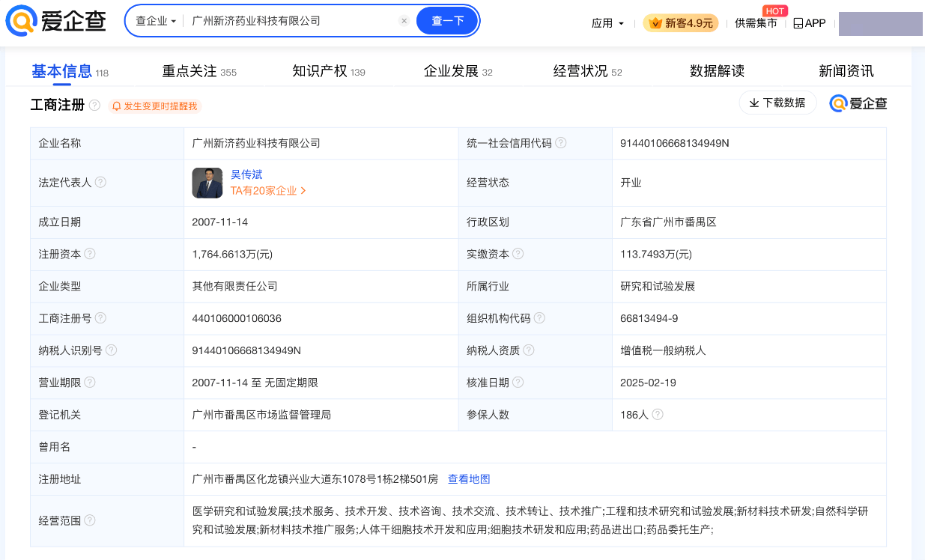Clear the search box with X icon
This screenshot has height=560, width=925.
point(404,21)
